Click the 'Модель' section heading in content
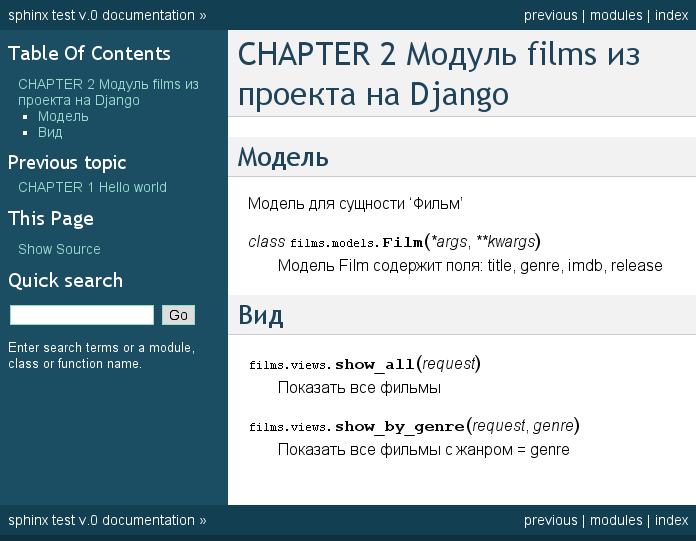The height and width of the screenshot is (541, 696). [x=283, y=157]
